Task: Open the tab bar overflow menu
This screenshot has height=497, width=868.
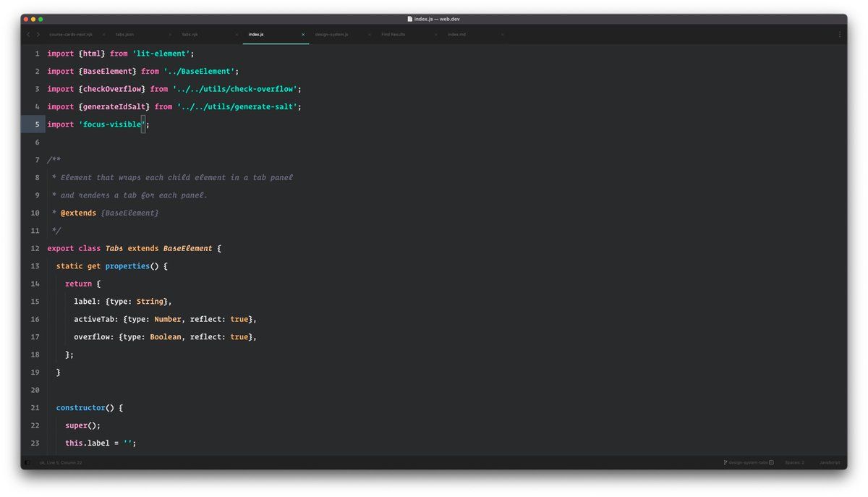Action: click(840, 35)
